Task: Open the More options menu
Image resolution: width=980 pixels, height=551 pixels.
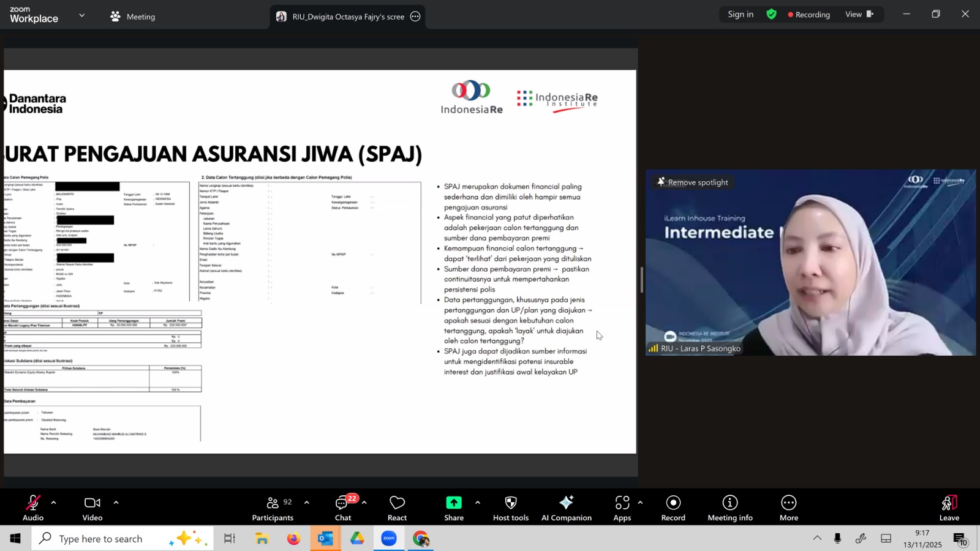Action: point(788,508)
